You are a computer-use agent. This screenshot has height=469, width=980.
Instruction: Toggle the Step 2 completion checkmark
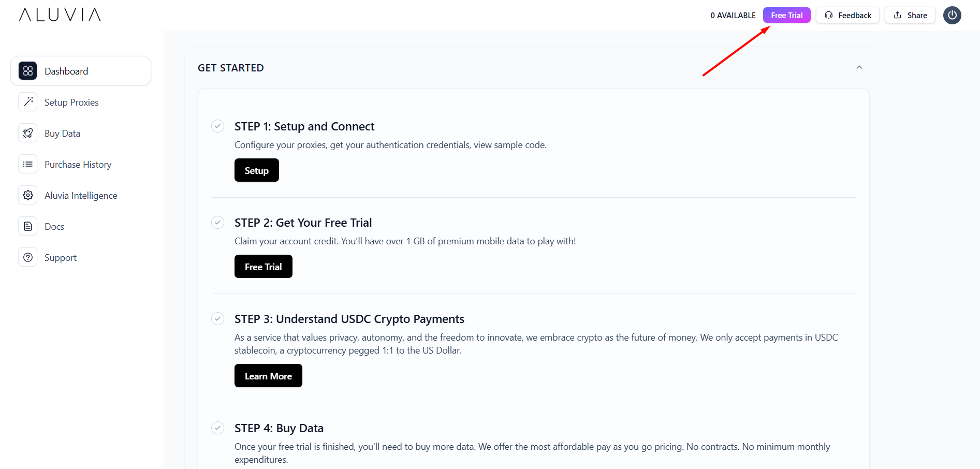coord(218,222)
